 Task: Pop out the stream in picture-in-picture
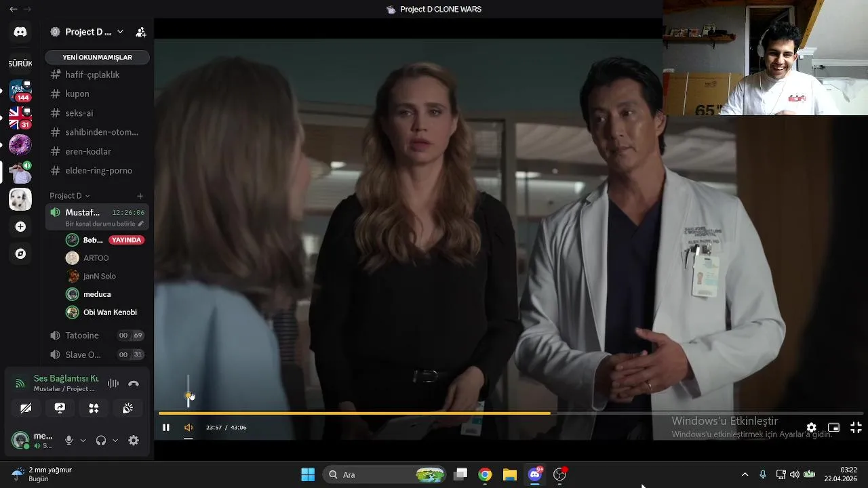coord(833,428)
